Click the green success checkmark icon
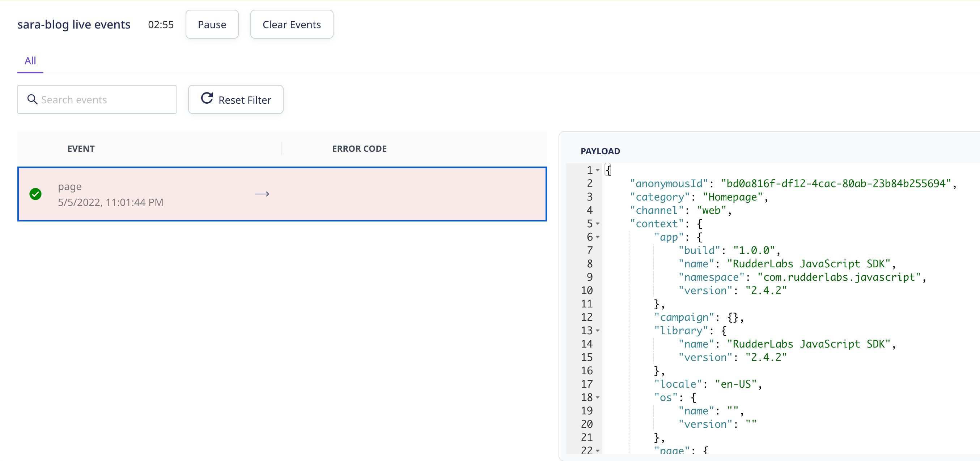 pyautogui.click(x=35, y=194)
